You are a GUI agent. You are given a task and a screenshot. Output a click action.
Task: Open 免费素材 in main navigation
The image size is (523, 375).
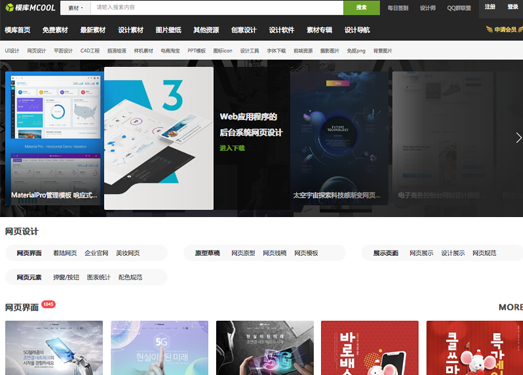pos(55,30)
